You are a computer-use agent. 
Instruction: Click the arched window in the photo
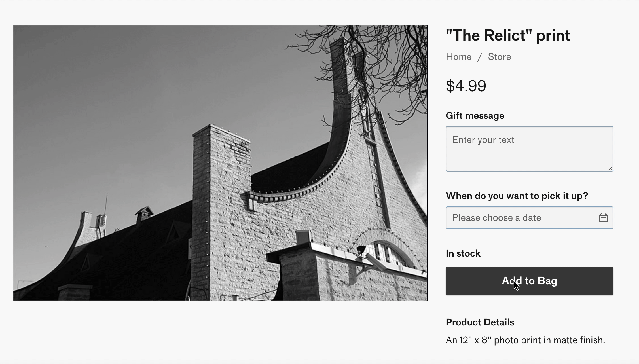click(386, 252)
